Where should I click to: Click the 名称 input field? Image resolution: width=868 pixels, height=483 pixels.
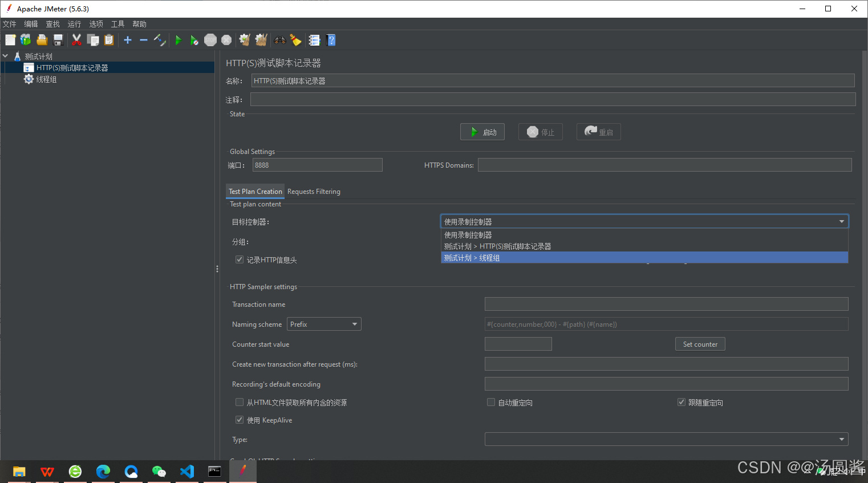(x=553, y=80)
